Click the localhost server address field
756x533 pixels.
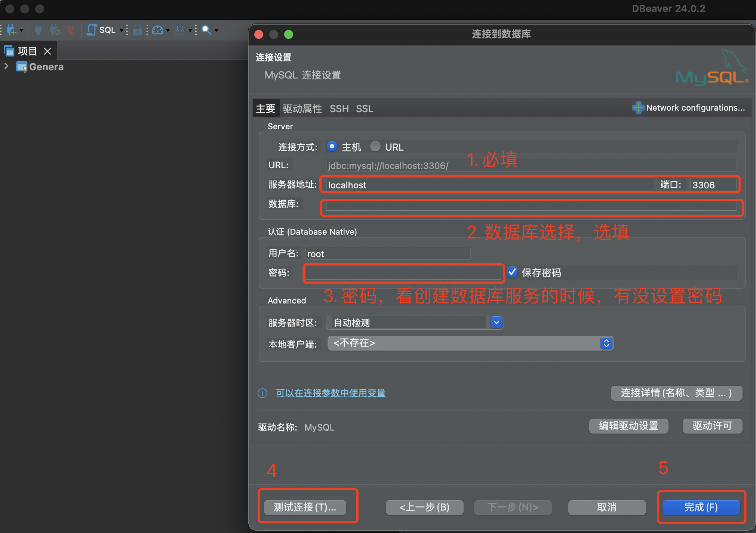pyautogui.click(x=489, y=185)
